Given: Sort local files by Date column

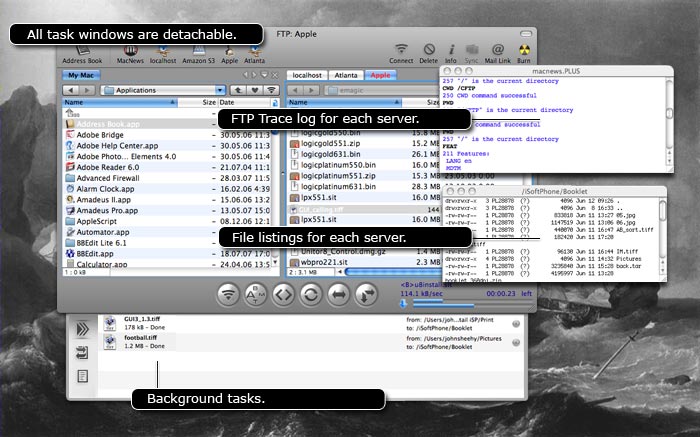Looking at the screenshot, I should (245, 103).
